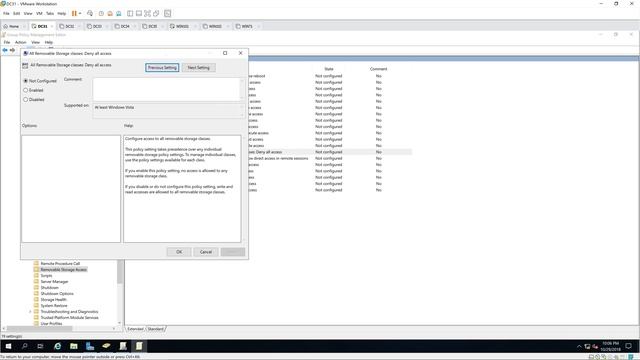This screenshot has height=360, width=640.
Task: Open the VMware File menu
Action: pos(6,13)
